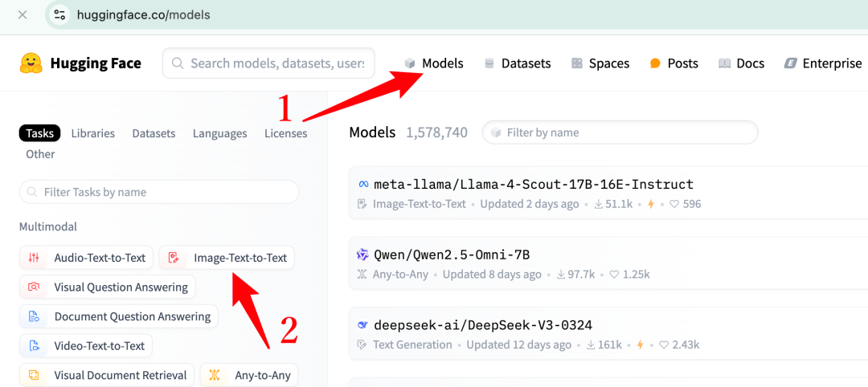Image resolution: width=868 pixels, height=387 pixels.
Task: Select the Licenses filter tab
Action: pyautogui.click(x=285, y=133)
